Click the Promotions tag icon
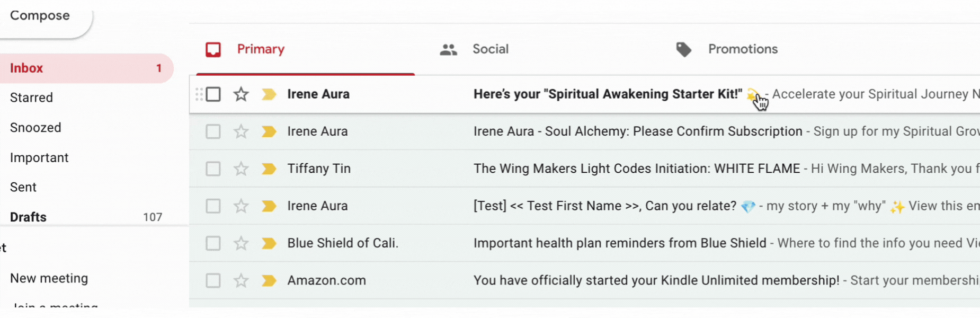The height and width of the screenshot is (318, 980). [x=684, y=49]
